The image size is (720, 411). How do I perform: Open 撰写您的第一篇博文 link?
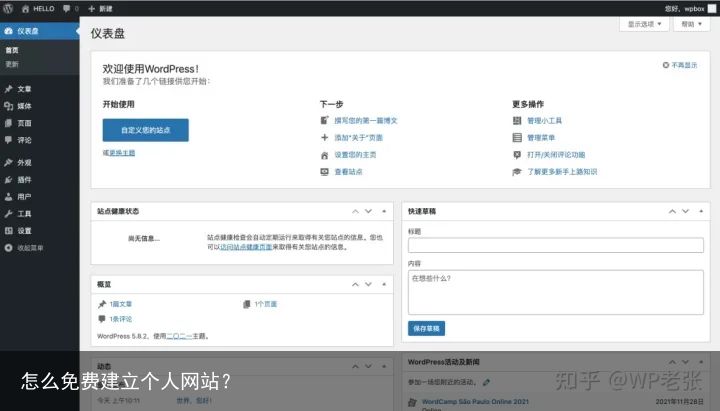tap(366, 120)
